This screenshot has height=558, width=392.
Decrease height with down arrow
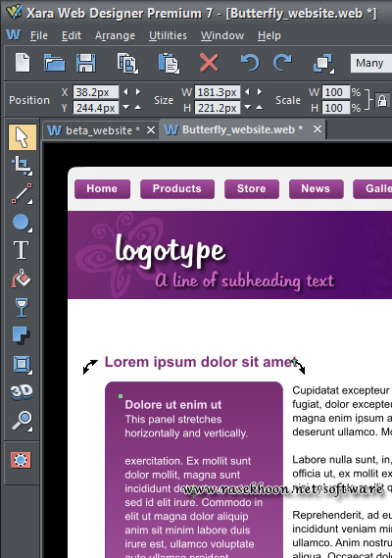[x=248, y=107]
